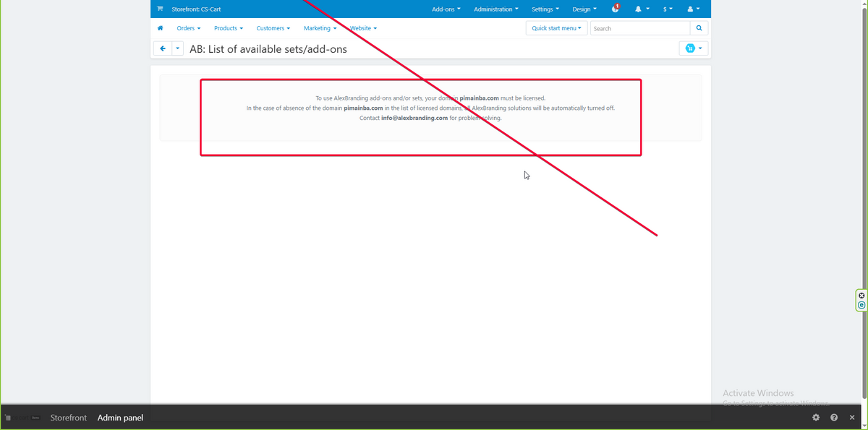Open bottom panel settings gear
This screenshot has height=430, width=868.
(x=816, y=418)
